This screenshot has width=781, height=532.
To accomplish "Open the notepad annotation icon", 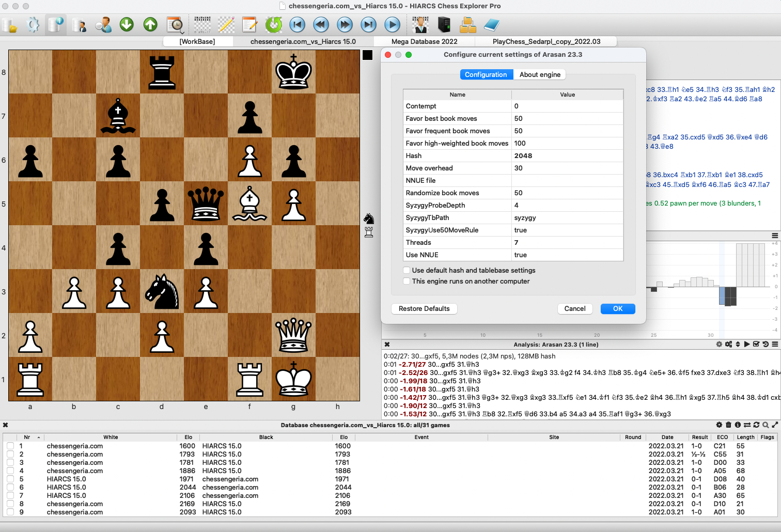I will pyautogui.click(x=249, y=25).
